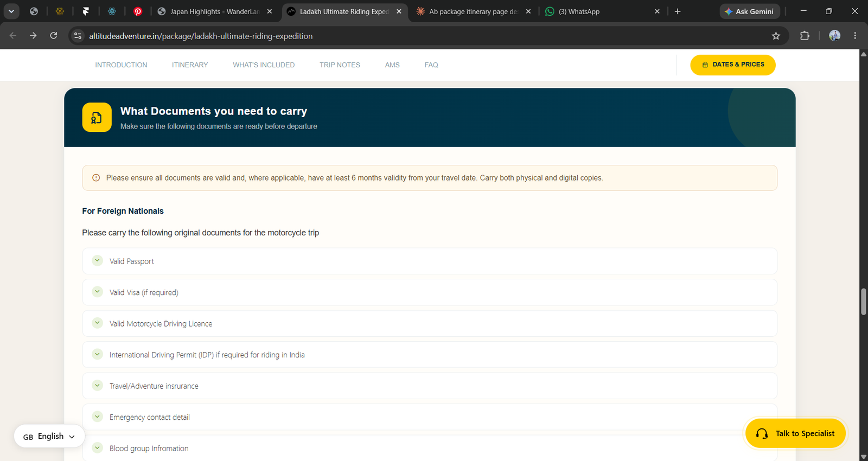
Task: Go to the ITINERARY section tab
Action: [190, 65]
